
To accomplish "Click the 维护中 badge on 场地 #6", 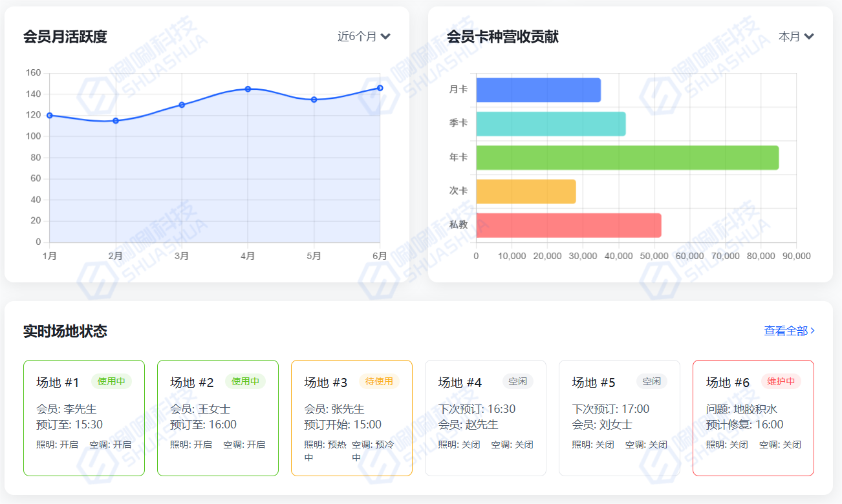I will pyautogui.click(x=781, y=381).
